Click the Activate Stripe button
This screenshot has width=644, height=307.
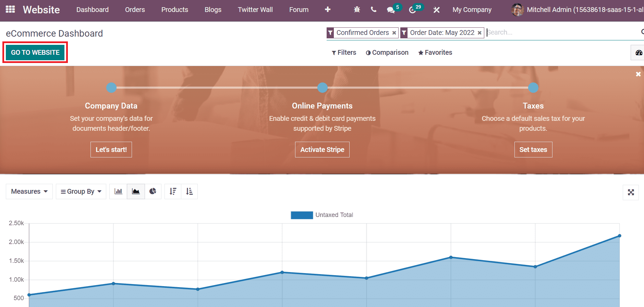[x=322, y=150]
